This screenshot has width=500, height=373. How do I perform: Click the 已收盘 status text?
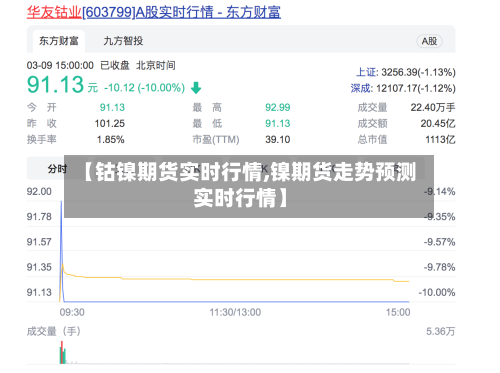point(115,65)
